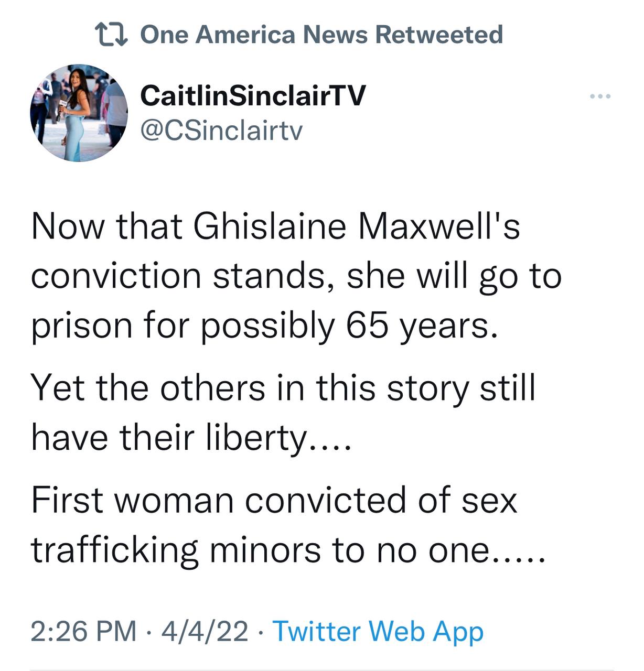Click the words this story still
This screenshot has height=671, width=644.
point(425,388)
